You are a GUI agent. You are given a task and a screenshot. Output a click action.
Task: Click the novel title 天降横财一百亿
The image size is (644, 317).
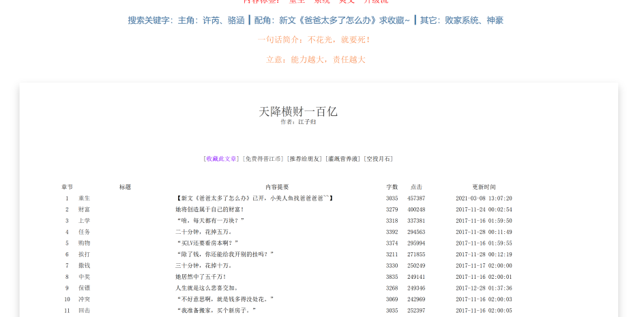click(298, 111)
